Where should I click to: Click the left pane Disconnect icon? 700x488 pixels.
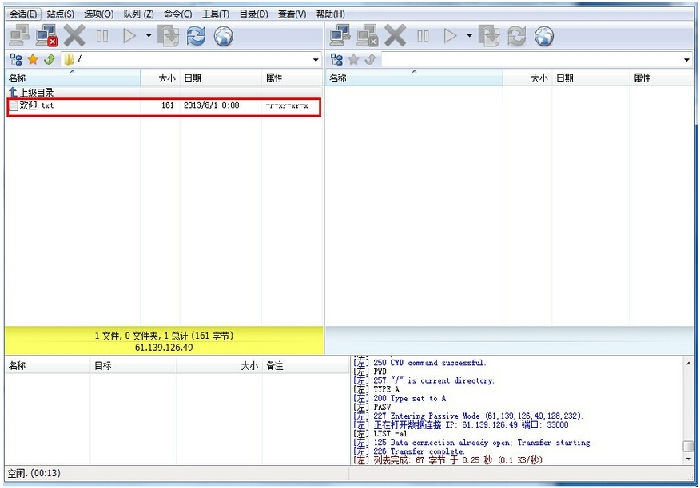coord(47,36)
